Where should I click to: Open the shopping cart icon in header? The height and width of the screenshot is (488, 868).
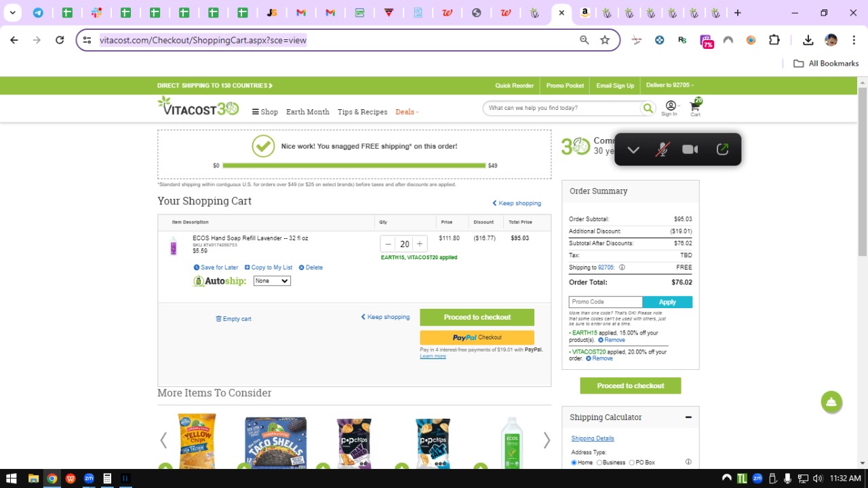pos(695,106)
